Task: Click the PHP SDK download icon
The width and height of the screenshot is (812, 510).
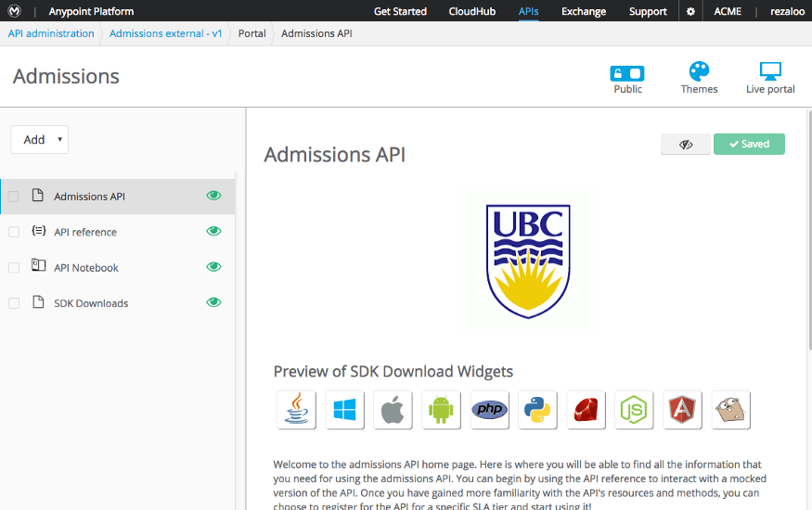Action: coord(490,410)
